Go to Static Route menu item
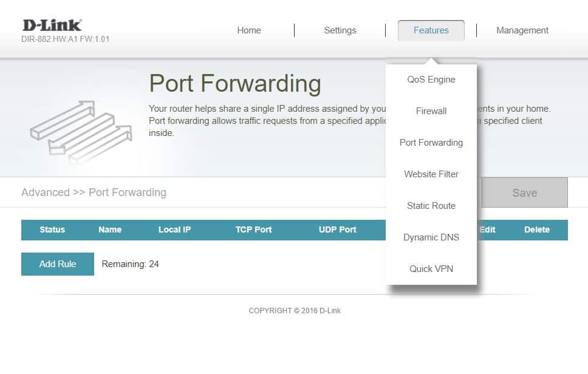 [x=431, y=206]
